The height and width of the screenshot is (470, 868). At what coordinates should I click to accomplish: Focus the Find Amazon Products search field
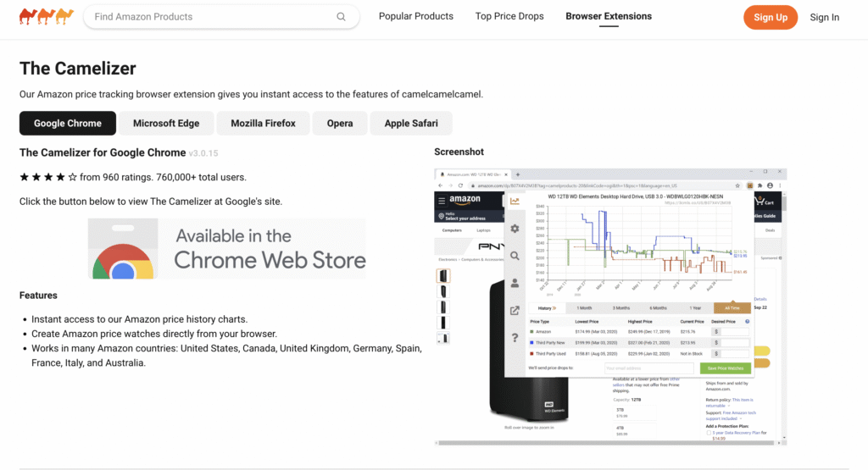point(221,17)
